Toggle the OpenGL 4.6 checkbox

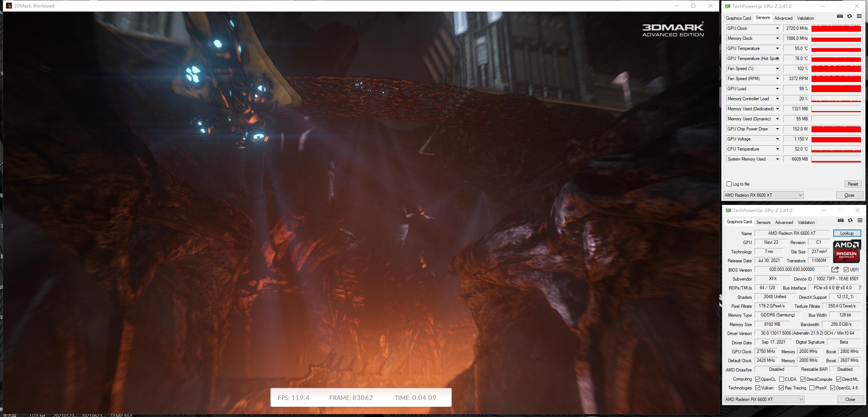pos(833,388)
